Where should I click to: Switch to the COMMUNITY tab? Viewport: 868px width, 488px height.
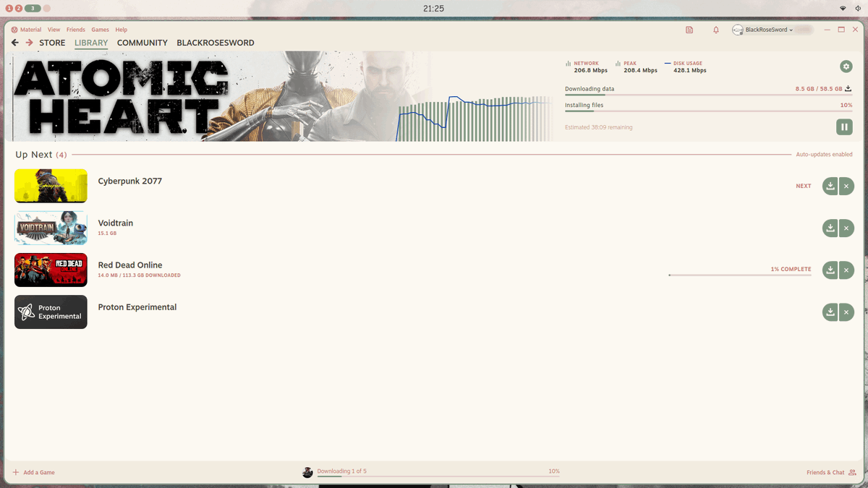pos(142,43)
